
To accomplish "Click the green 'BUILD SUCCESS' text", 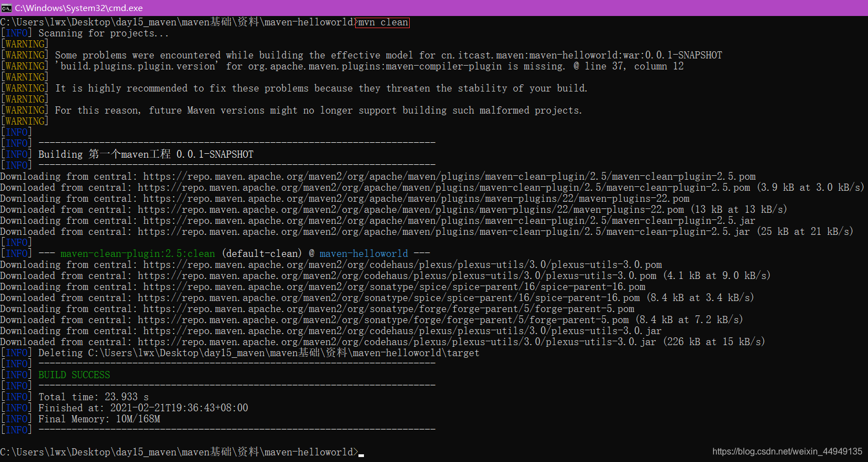I will click(x=74, y=375).
